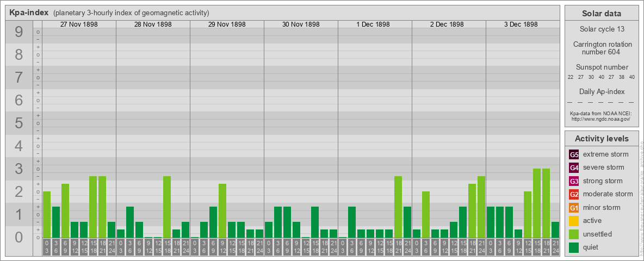Click sunspot value 38
Screen dimensions: 644x261
coord(622,77)
